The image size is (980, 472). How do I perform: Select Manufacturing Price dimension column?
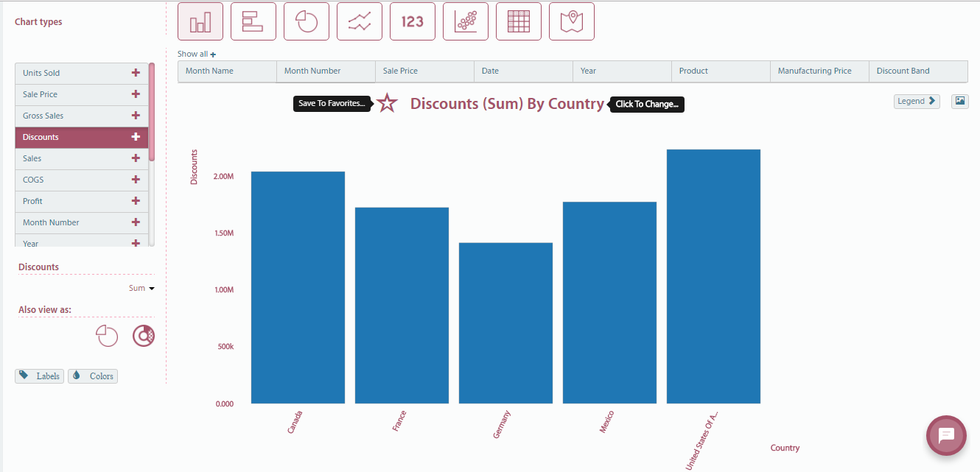(x=819, y=71)
